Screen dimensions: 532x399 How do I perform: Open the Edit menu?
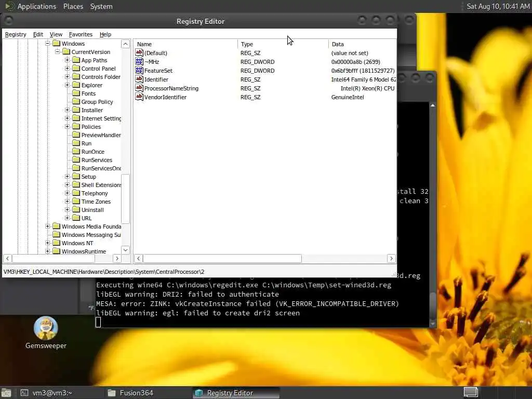(38, 34)
